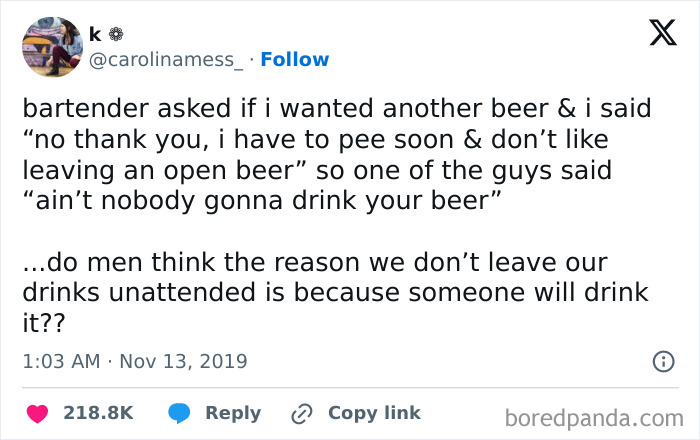Open the tweet info circle icon

(x=662, y=361)
